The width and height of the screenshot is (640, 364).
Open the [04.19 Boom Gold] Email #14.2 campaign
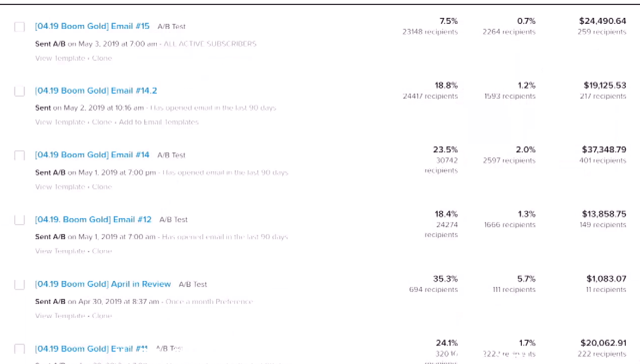point(96,91)
